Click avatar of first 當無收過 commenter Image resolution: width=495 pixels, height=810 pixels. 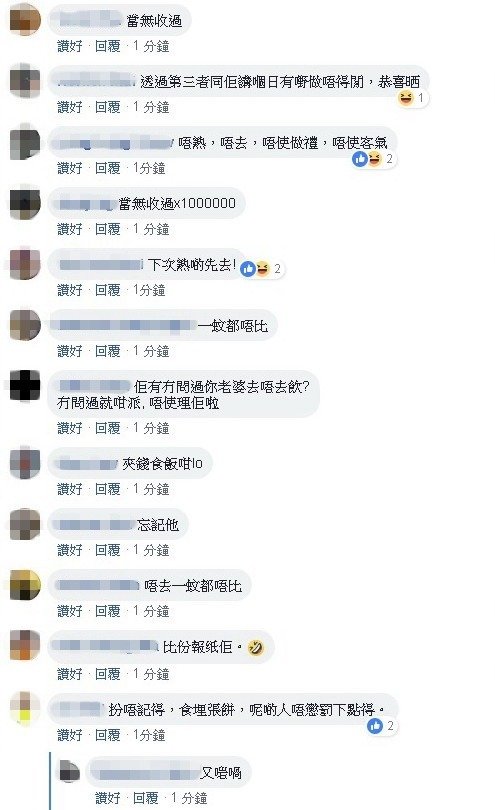tap(25, 20)
